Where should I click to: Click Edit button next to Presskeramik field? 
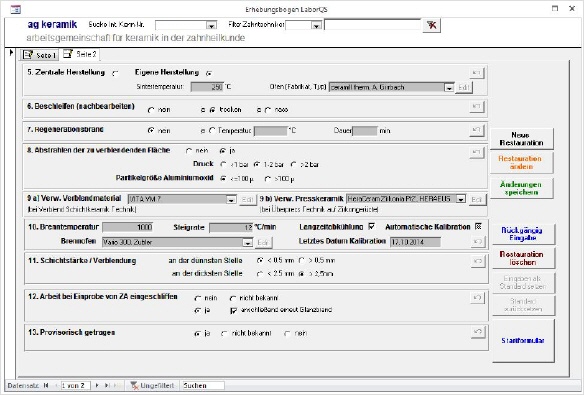(x=477, y=199)
